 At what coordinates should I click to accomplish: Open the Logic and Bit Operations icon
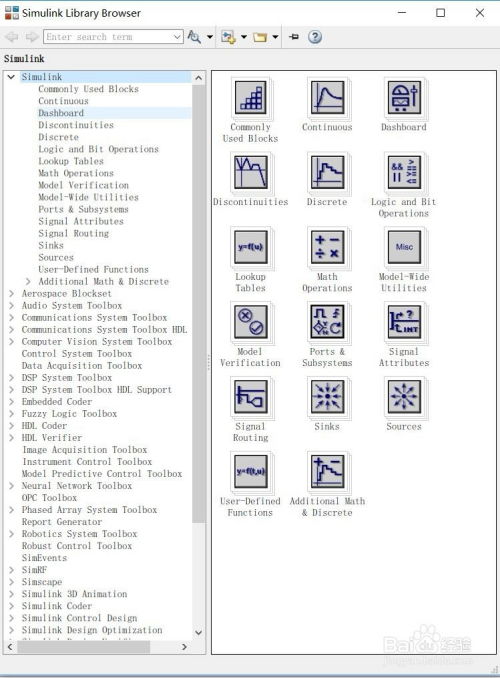404,173
